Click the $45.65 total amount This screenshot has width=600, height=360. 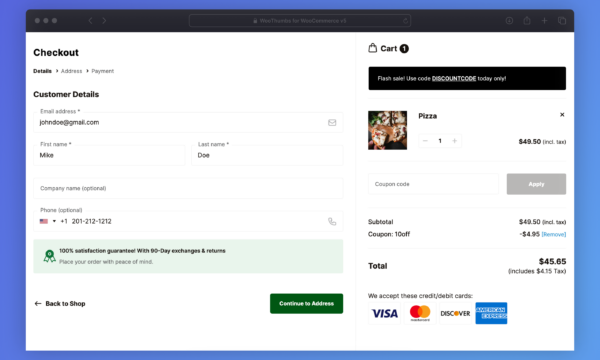(552, 262)
